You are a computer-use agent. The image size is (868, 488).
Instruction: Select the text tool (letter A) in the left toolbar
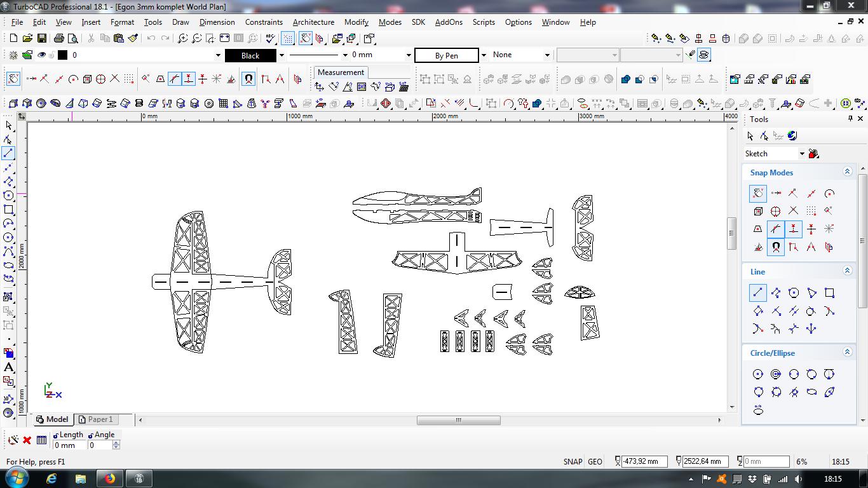pos(9,367)
